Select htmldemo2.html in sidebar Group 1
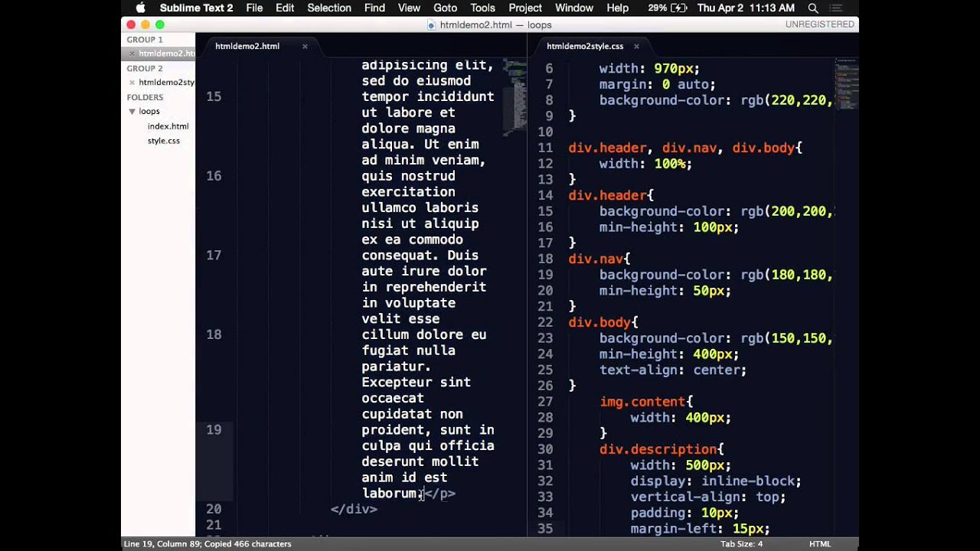 coord(166,54)
